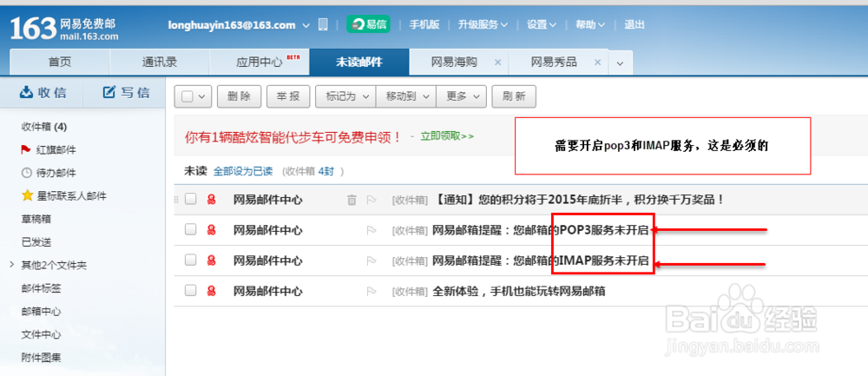Tick the 全新体验 mail checkbox
The width and height of the screenshot is (868, 376).
click(x=190, y=290)
